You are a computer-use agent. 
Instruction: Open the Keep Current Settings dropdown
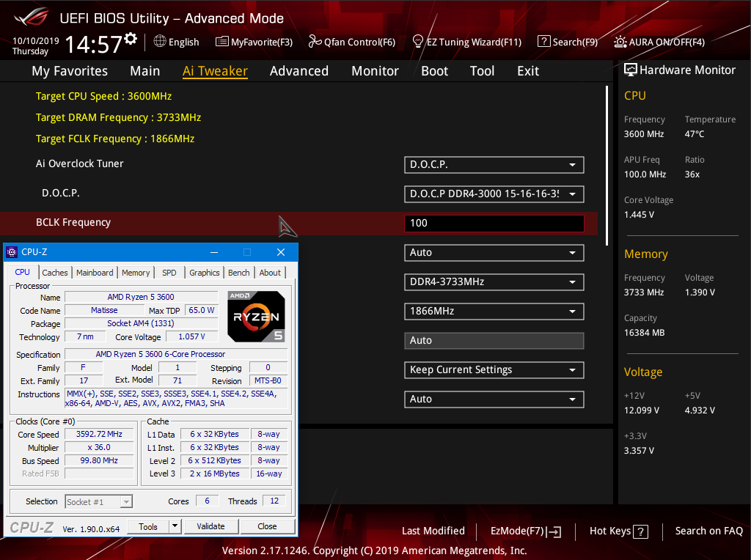[494, 370]
